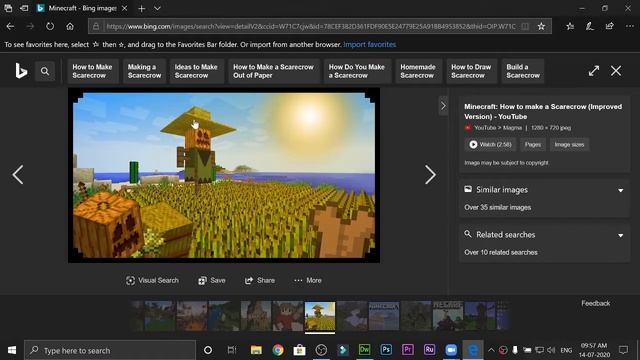This screenshot has height=360, width=640.
Task: Open the volume control in system tray
Action: (x=551, y=350)
